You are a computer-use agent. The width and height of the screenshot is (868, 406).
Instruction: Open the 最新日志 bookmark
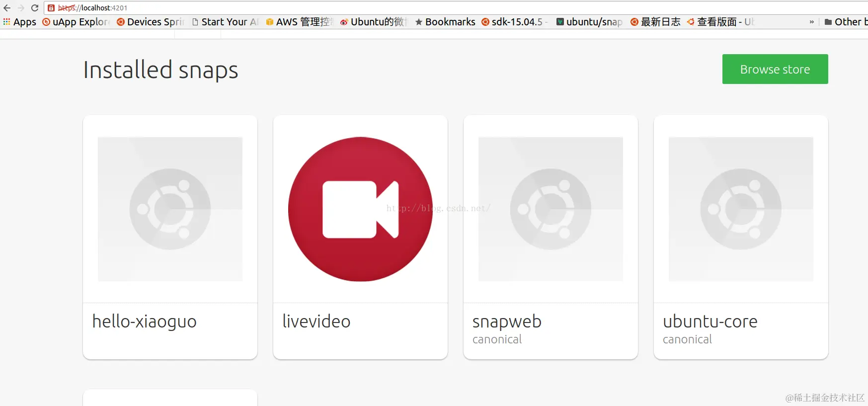pos(655,22)
